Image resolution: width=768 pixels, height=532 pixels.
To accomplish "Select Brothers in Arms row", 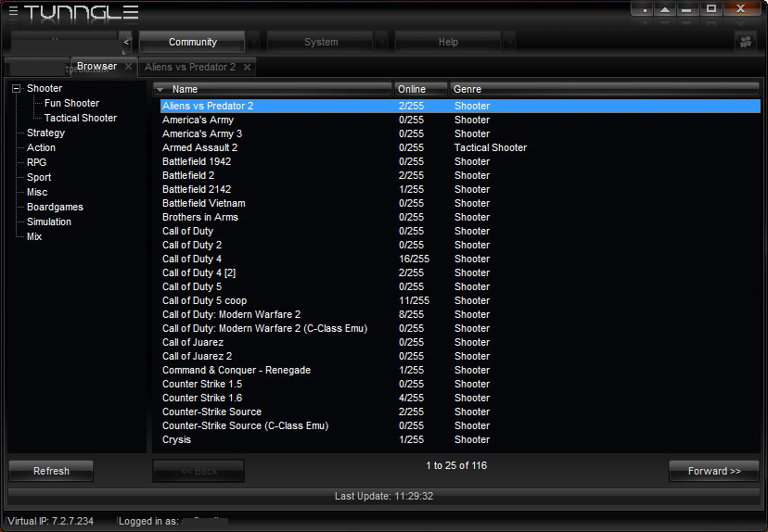I will [460, 217].
